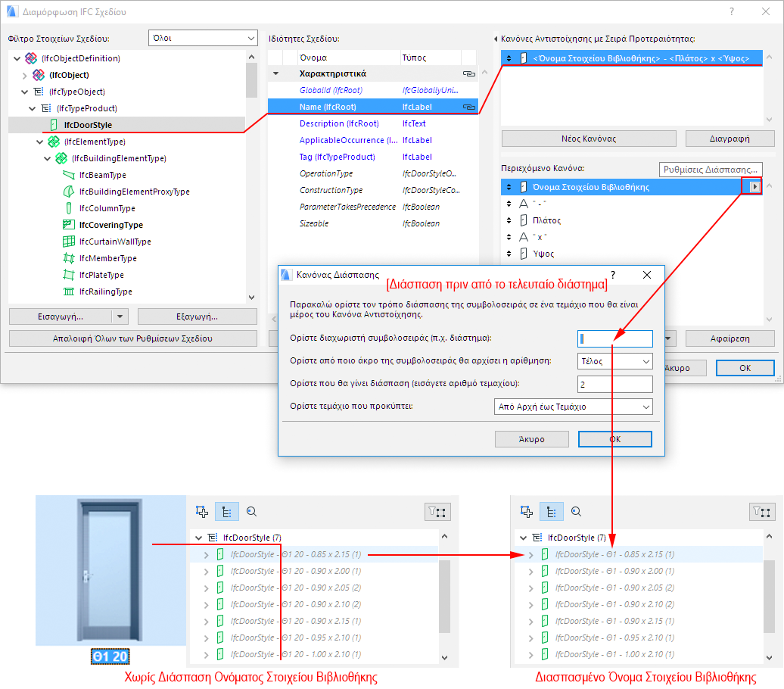This screenshot has width=784, height=689.
Task: Collapse the Χαρακτηριστικά group
Action: point(275,73)
